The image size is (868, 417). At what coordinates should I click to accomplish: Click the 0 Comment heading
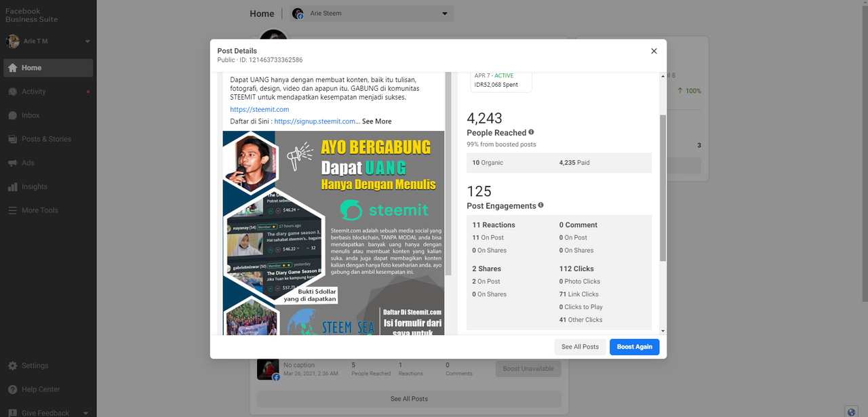click(578, 225)
